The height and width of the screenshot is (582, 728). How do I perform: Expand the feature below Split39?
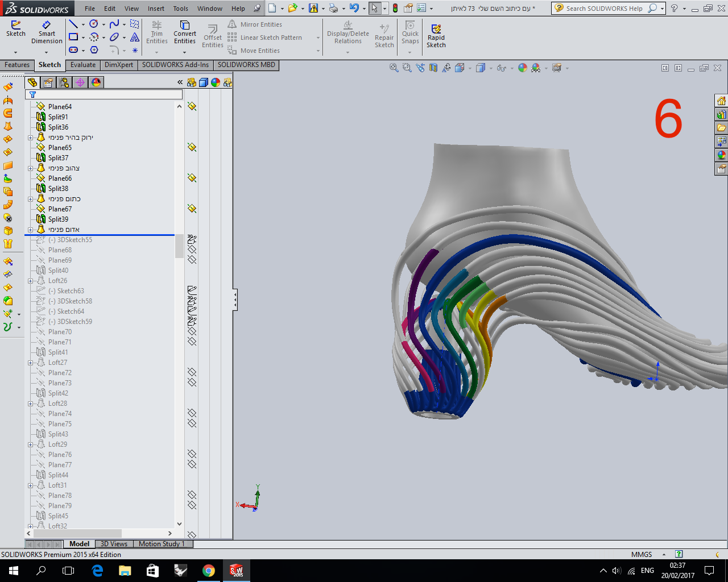click(x=30, y=230)
